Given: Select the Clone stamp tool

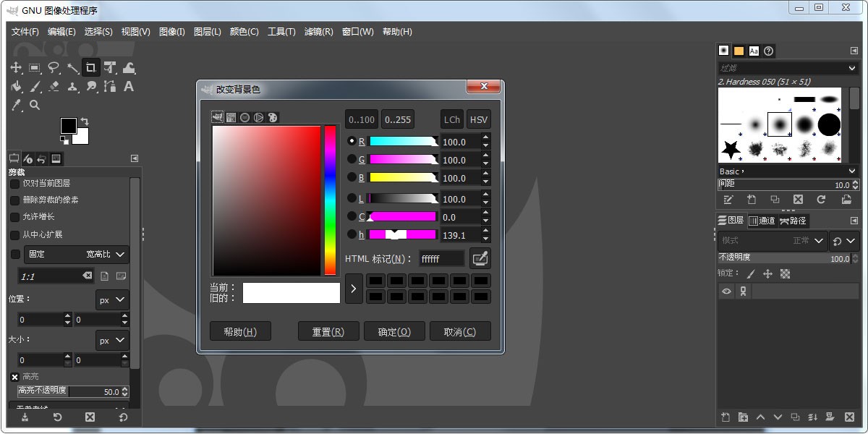Looking at the screenshot, I should (72, 87).
